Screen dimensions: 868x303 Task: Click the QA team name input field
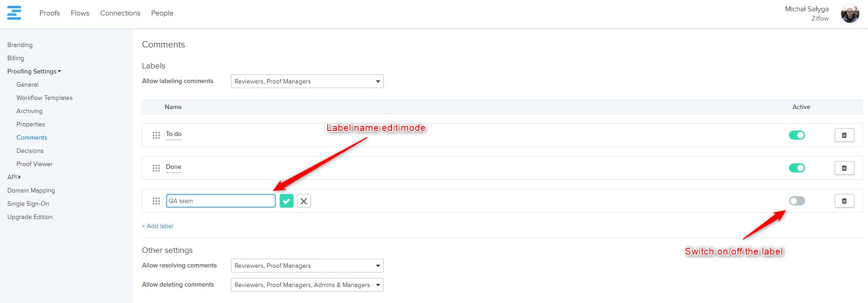click(221, 201)
